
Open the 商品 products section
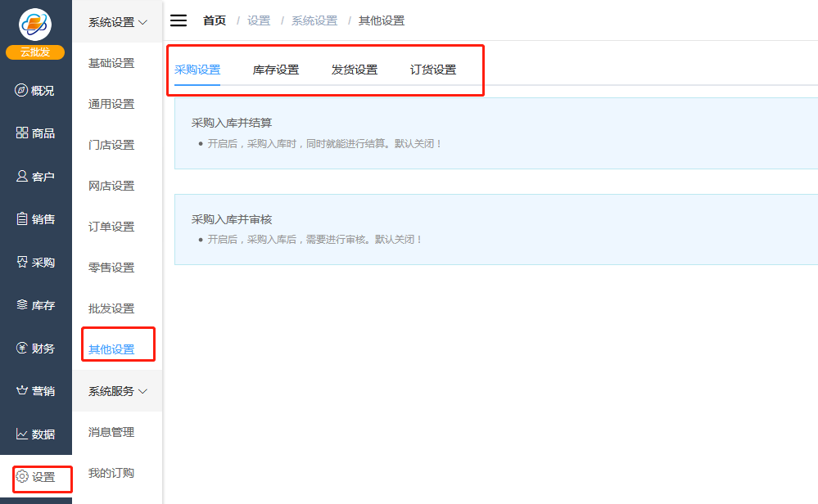pyautogui.click(x=35, y=133)
